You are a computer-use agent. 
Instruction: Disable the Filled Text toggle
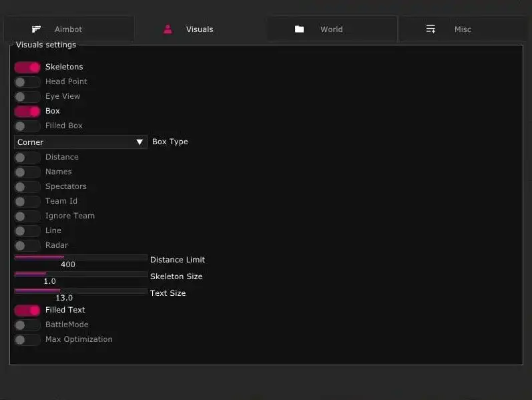coord(27,311)
